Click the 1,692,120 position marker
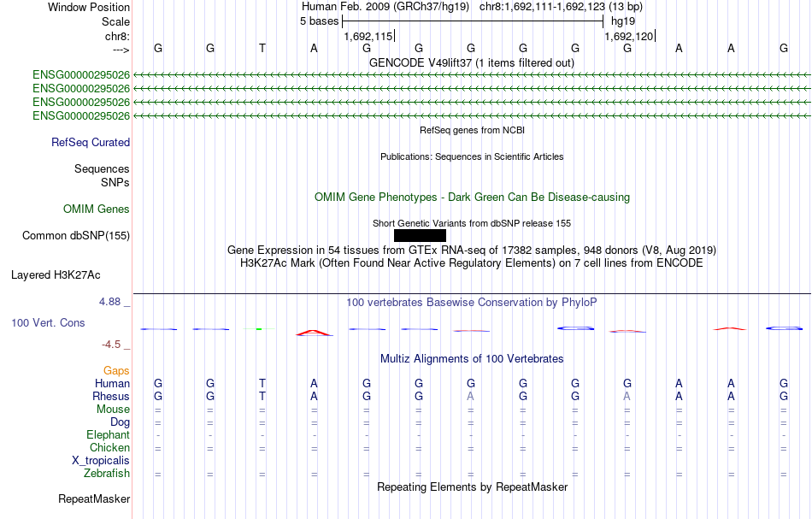The image size is (812, 519). [630, 36]
